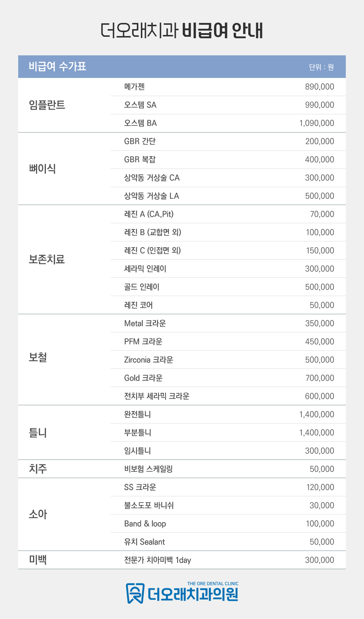This screenshot has height=619, width=364.
Task: Select the 완전틀니 row
Action: pyautogui.click(x=137, y=414)
